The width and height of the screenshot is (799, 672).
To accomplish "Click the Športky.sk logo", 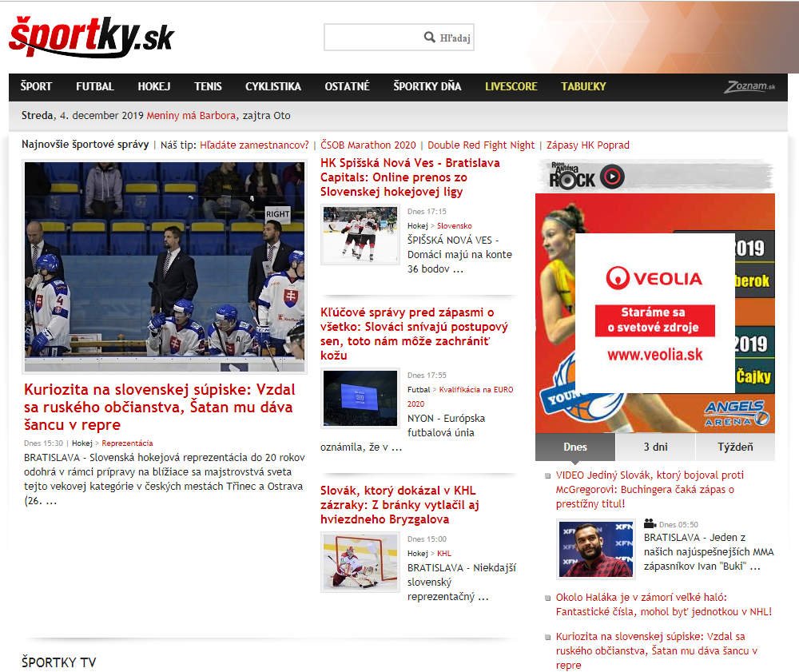I will 91,37.
